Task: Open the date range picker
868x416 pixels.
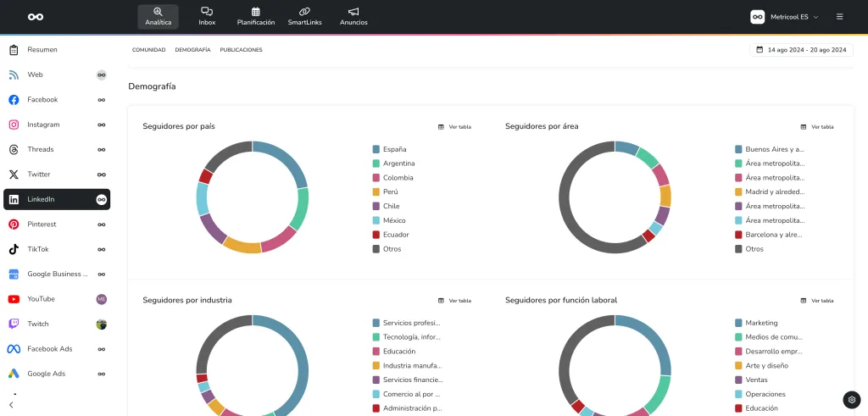Action: tap(801, 50)
